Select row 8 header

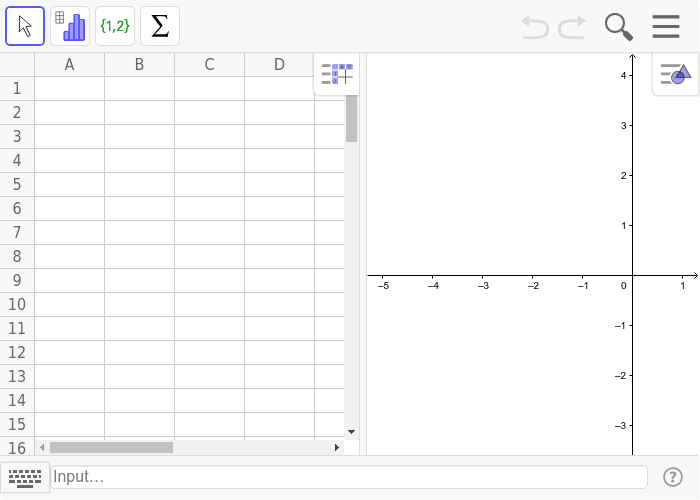17,257
